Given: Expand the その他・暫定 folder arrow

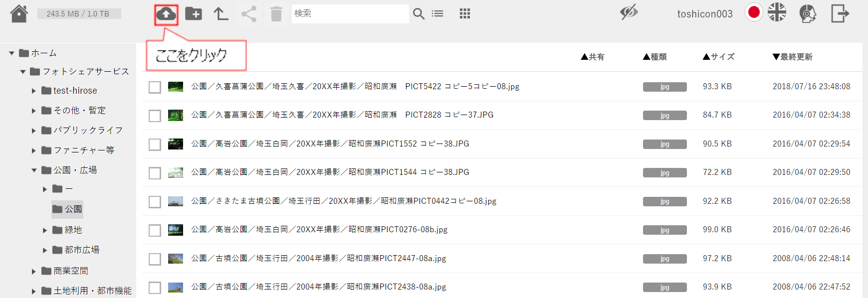Looking at the screenshot, I should click(34, 111).
